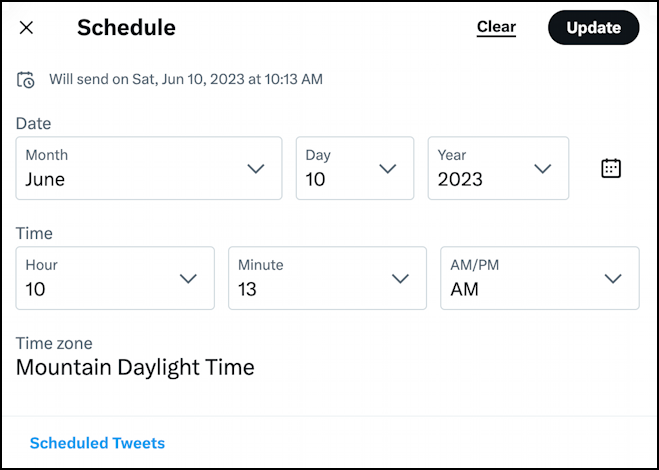Click the Will send on Sat summary text

click(186, 79)
